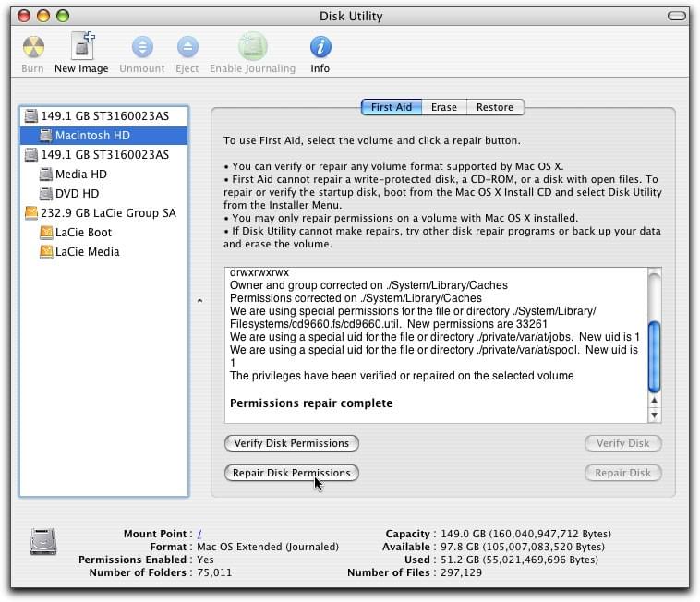Click the Capacity value 149.0 GB
700x602 pixels.
point(525,534)
